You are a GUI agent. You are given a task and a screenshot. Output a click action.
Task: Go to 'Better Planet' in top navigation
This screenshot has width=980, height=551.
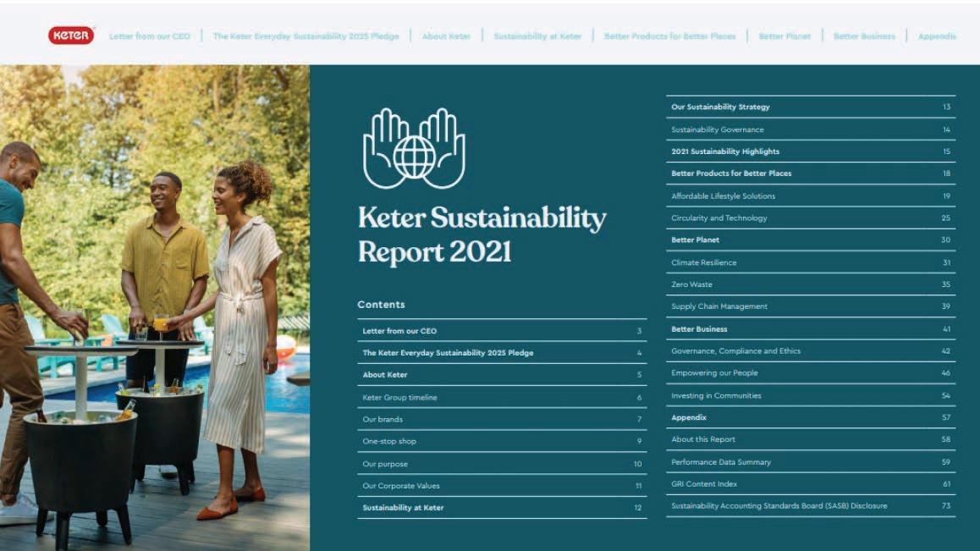pyautogui.click(x=785, y=36)
